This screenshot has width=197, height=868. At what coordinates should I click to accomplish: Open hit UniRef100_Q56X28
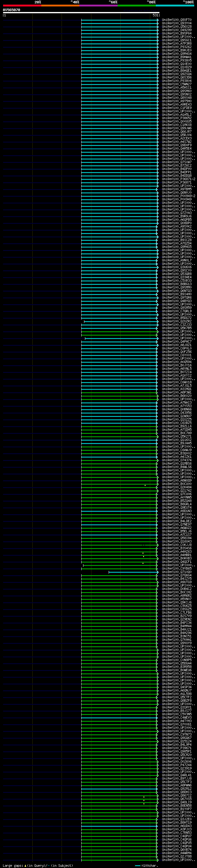pos(177,26)
